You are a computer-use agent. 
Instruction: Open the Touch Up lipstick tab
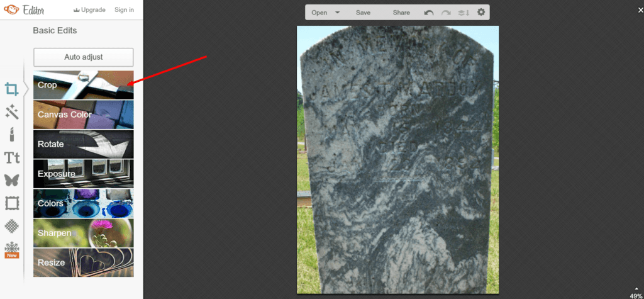(11, 134)
